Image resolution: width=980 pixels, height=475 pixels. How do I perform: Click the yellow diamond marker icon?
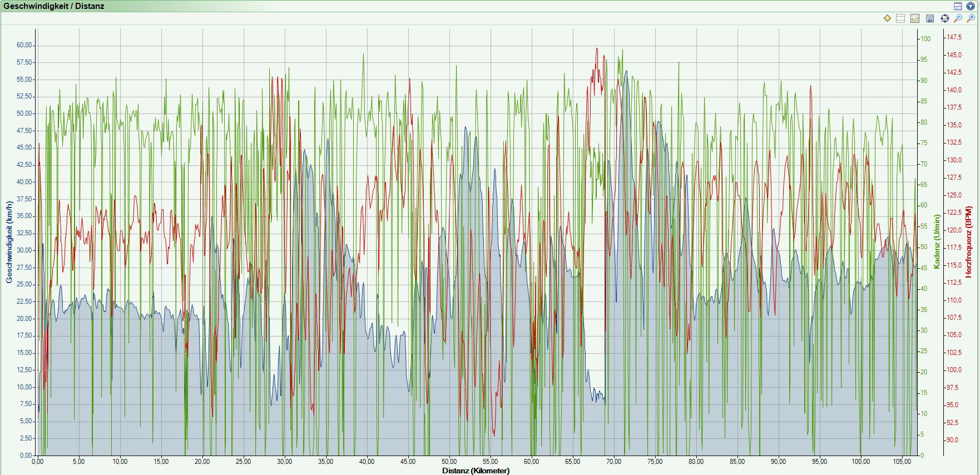[887, 18]
